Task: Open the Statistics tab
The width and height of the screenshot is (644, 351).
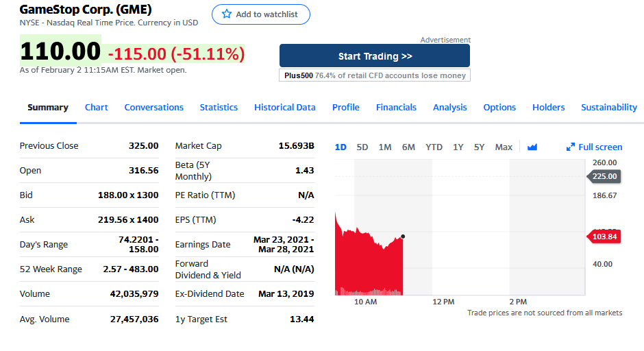Action: 219,107
